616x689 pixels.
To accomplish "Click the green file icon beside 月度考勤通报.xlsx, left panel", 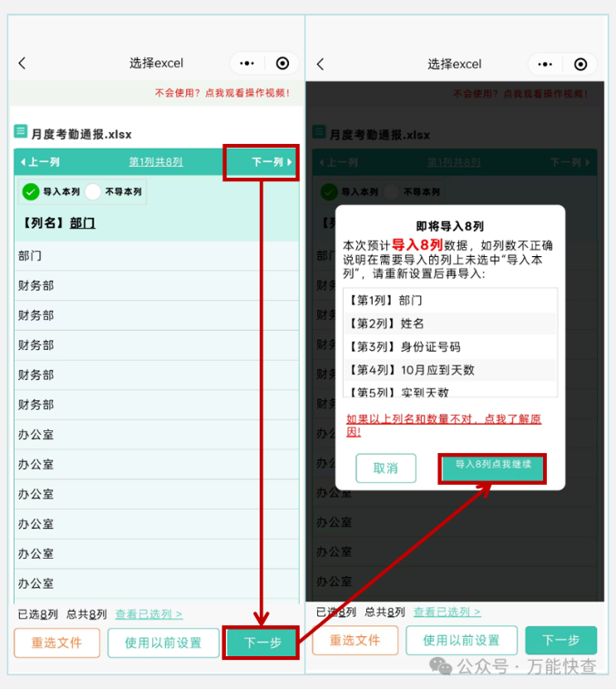I will click(21, 131).
